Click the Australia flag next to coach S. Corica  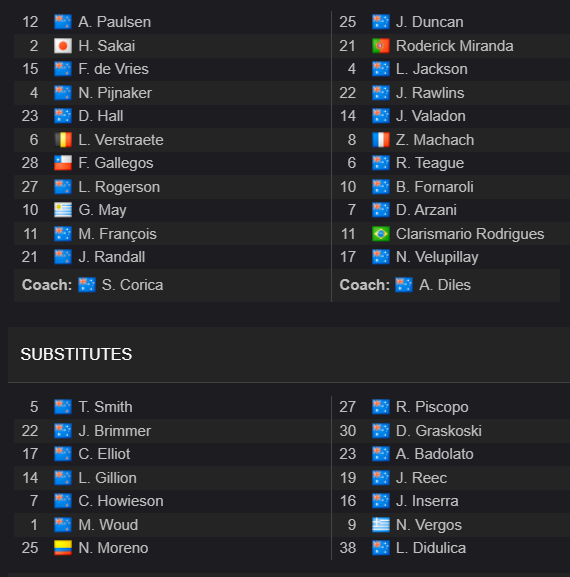point(87,285)
